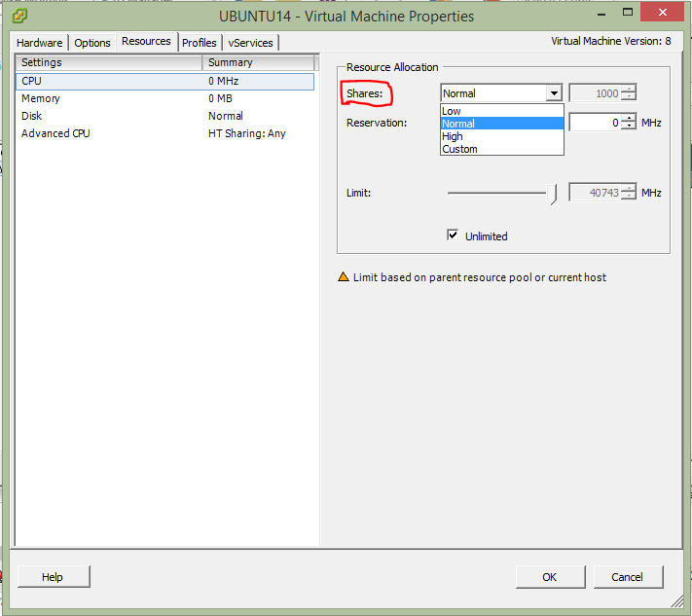Screen dimensions: 692x616
Task: Open the Options tab
Action: click(92, 43)
